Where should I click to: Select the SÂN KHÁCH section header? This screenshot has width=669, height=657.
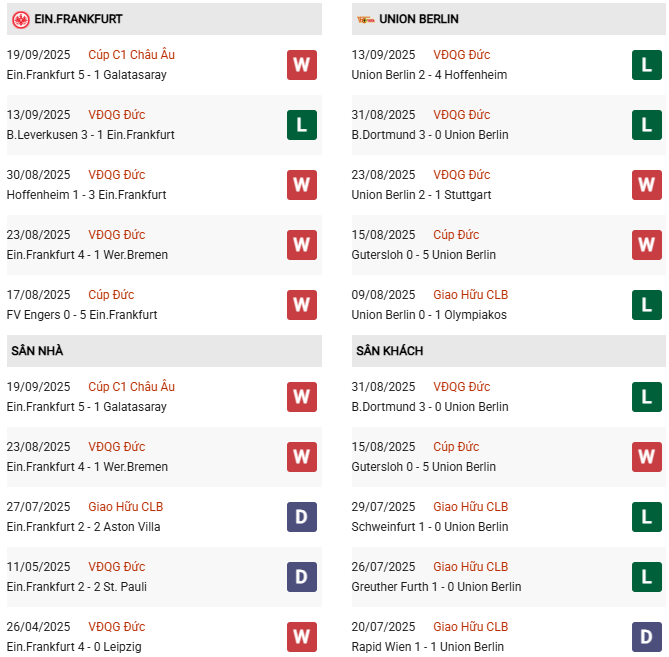389,351
